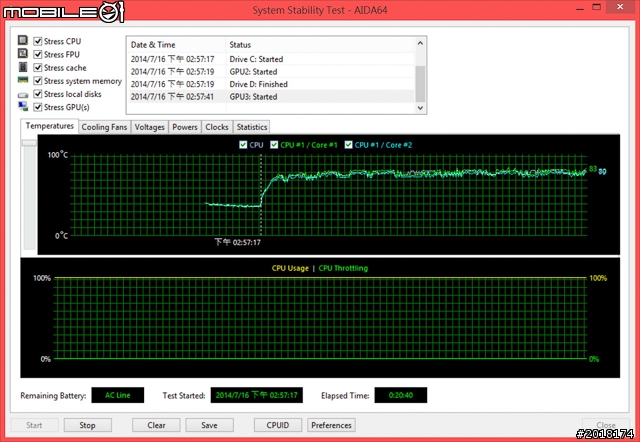Toggle the Stress cache checkbox
This screenshot has height=442, width=640.
(x=38, y=68)
